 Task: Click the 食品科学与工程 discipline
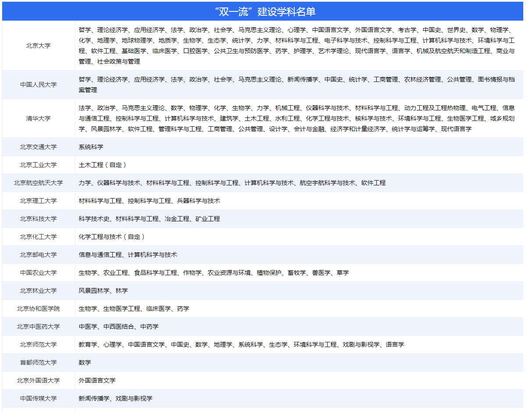(156, 273)
